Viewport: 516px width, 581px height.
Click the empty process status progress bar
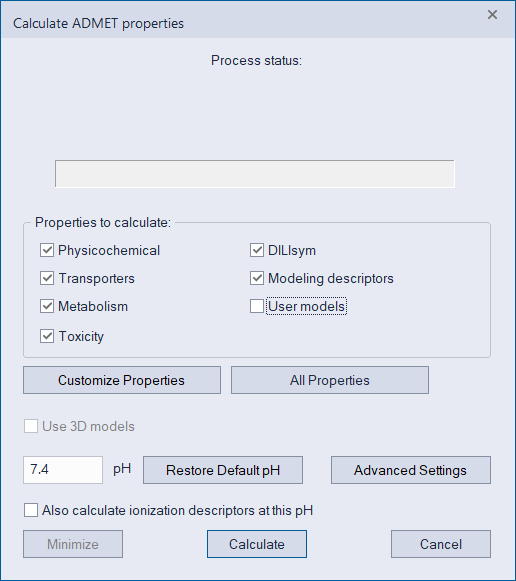click(x=255, y=174)
